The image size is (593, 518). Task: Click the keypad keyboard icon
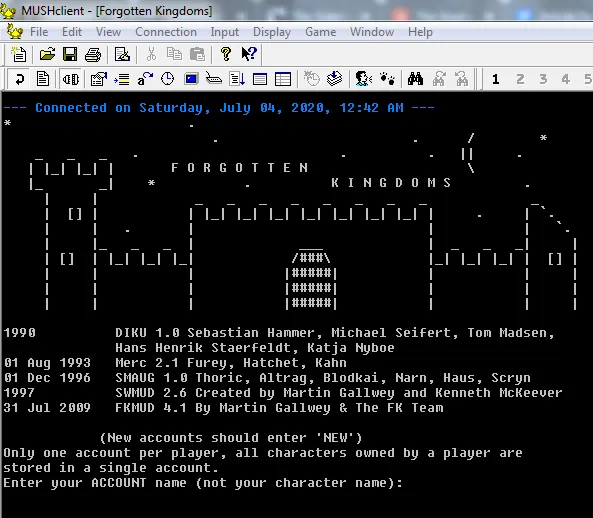[214, 79]
